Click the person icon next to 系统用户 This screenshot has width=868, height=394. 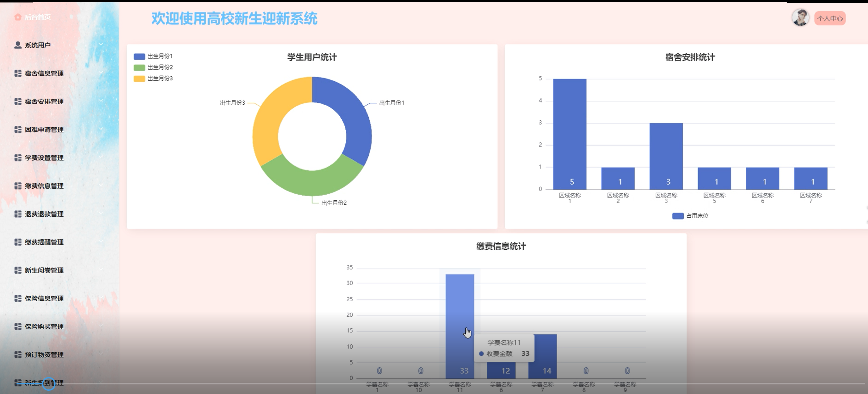18,45
